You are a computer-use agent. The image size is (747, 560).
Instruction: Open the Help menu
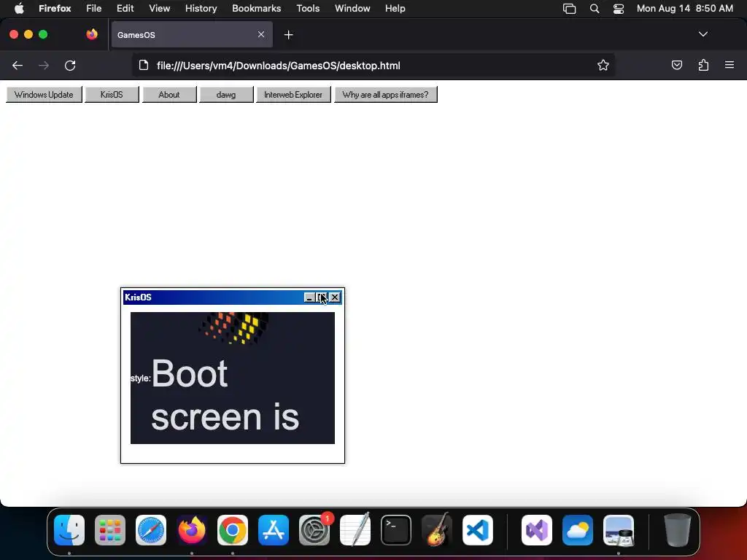[x=395, y=9]
